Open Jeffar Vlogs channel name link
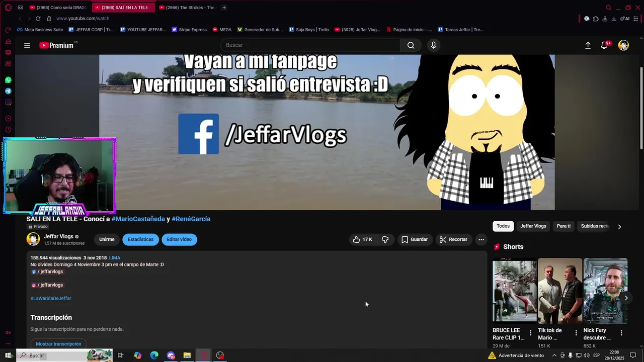644x362 pixels. coord(58,236)
